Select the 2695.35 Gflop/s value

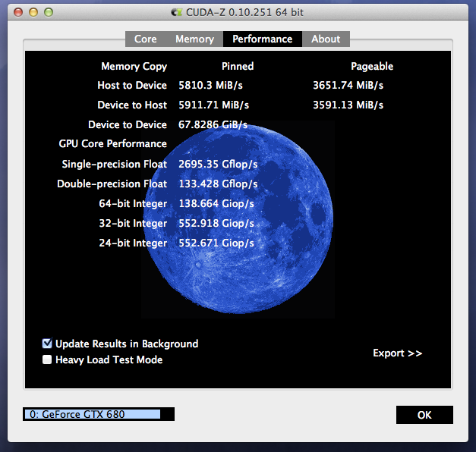[218, 164]
